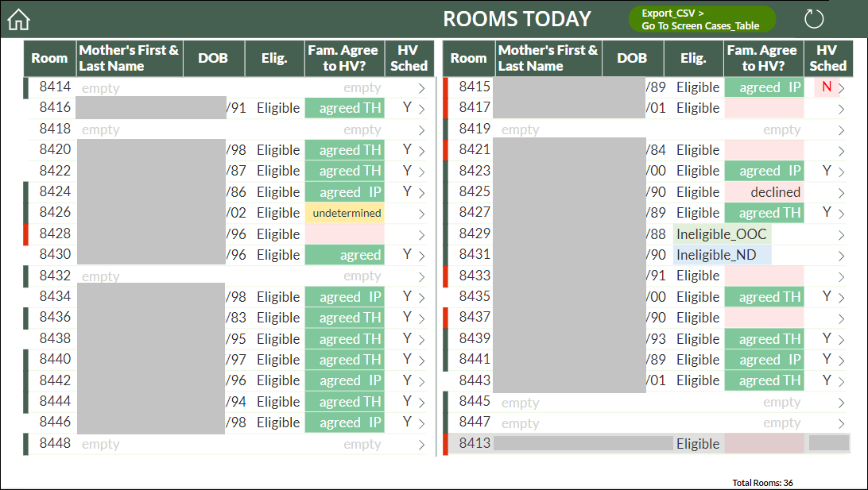Expand room 8431 Ineligible_ND row
The width and height of the screenshot is (868, 490).
[842, 256]
